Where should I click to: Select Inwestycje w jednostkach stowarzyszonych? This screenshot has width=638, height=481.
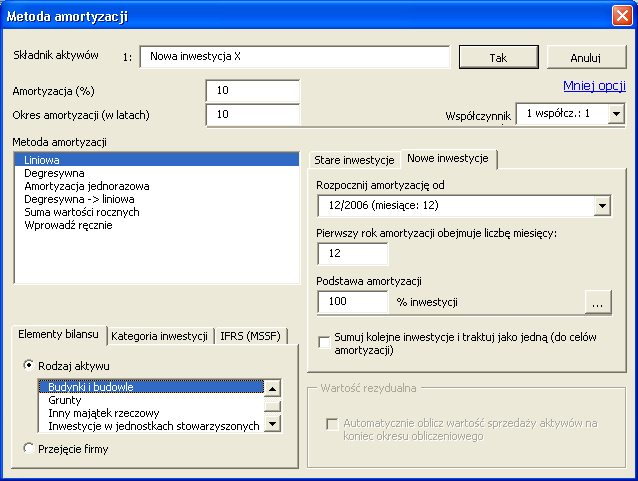(x=151, y=426)
